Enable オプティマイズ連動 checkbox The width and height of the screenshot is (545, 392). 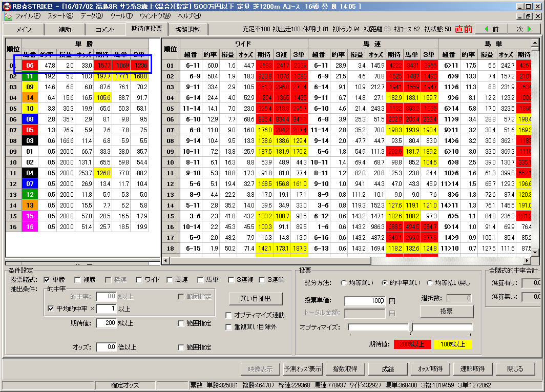pos(228,315)
